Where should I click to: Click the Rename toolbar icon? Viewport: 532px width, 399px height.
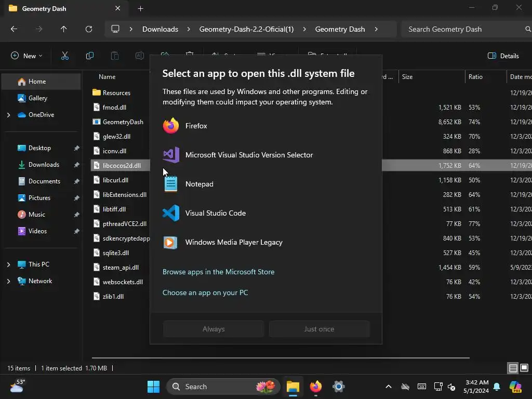pyautogui.click(x=139, y=56)
